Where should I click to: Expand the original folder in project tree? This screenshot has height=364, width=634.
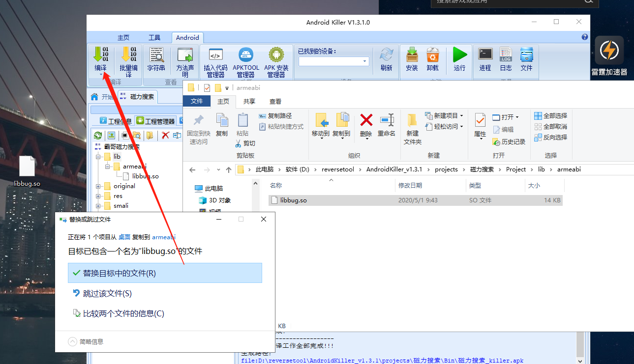coord(98,186)
